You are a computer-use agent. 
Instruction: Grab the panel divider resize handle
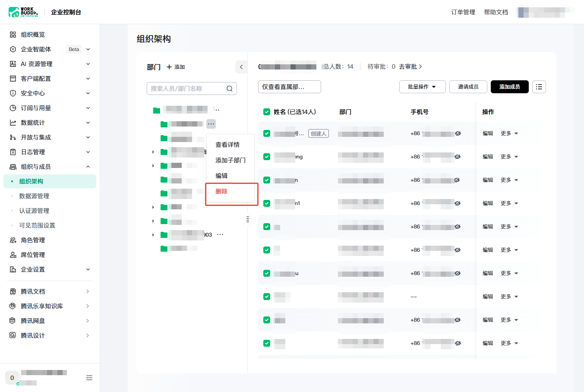tap(248, 219)
